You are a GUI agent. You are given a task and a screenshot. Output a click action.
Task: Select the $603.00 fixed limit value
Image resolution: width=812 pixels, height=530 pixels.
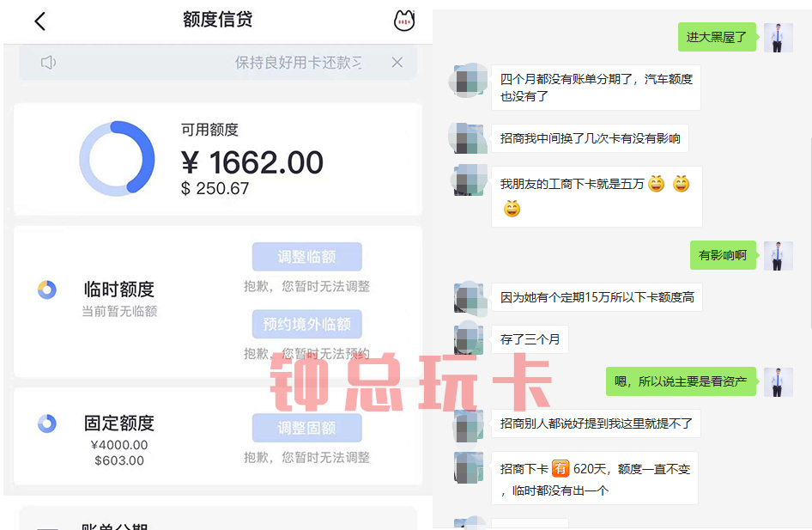[119, 460]
